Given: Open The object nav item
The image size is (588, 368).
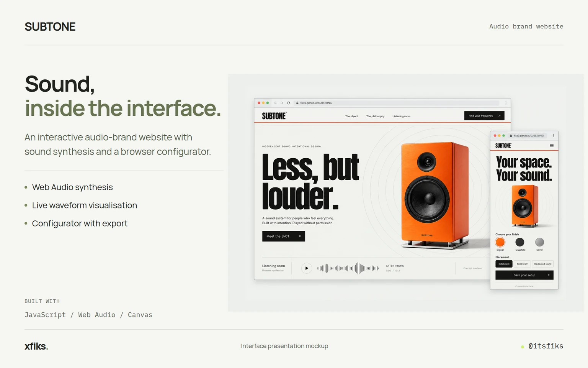Looking at the screenshot, I should [x=351, y=116].
